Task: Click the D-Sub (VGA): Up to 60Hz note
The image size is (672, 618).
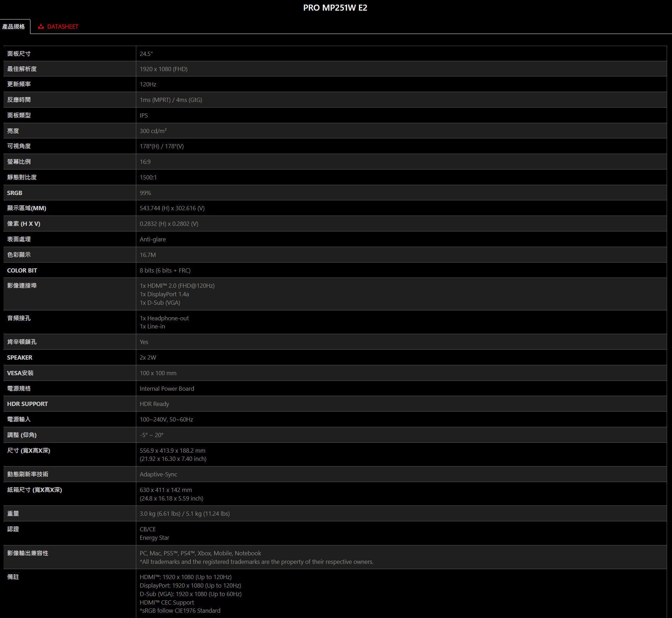Action: (191, 594)
